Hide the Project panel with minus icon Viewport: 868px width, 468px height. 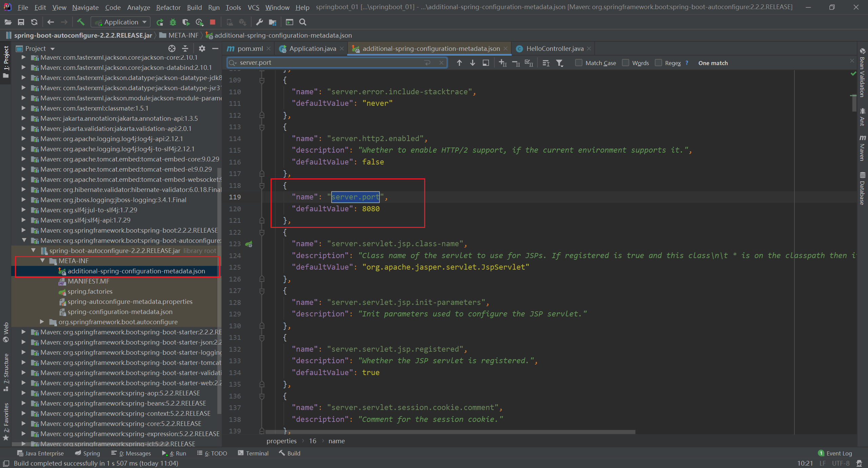coord(215,48)
